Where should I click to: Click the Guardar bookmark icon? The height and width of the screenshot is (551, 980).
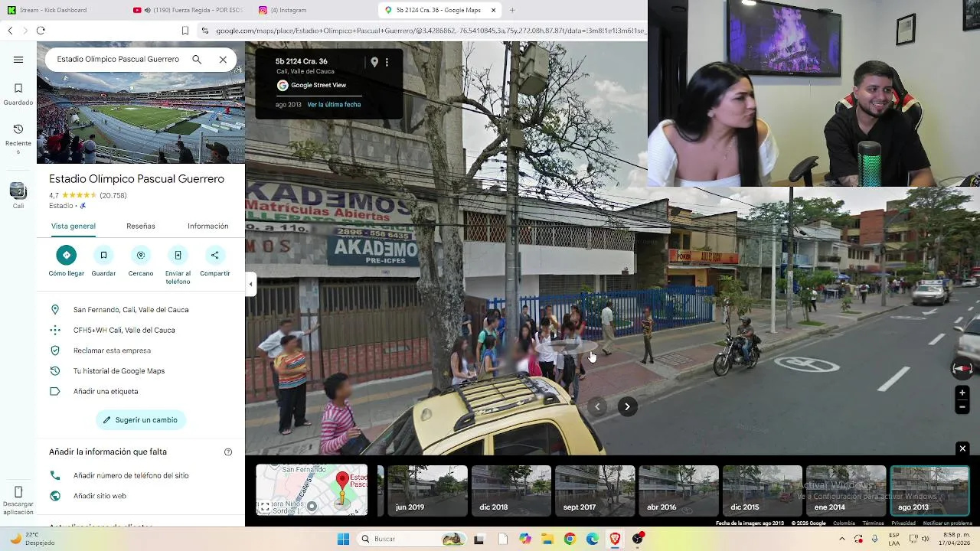103,255
